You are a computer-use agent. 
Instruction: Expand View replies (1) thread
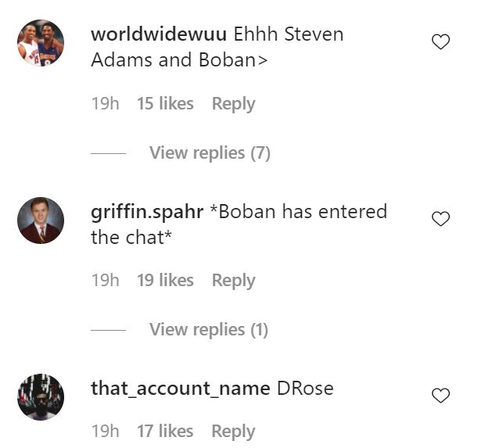pyautogui.click(x=208, y=330)
